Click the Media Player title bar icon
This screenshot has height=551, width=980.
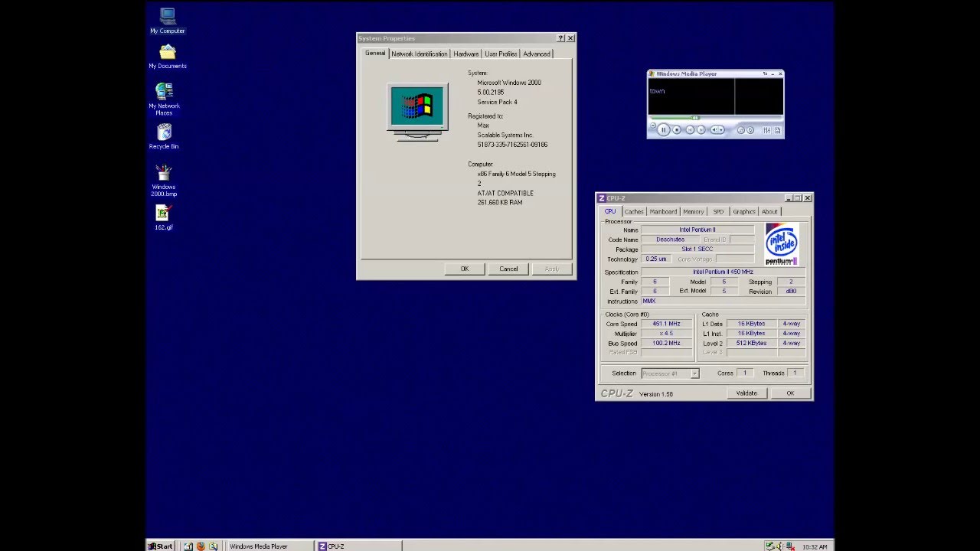coord(652,73)
